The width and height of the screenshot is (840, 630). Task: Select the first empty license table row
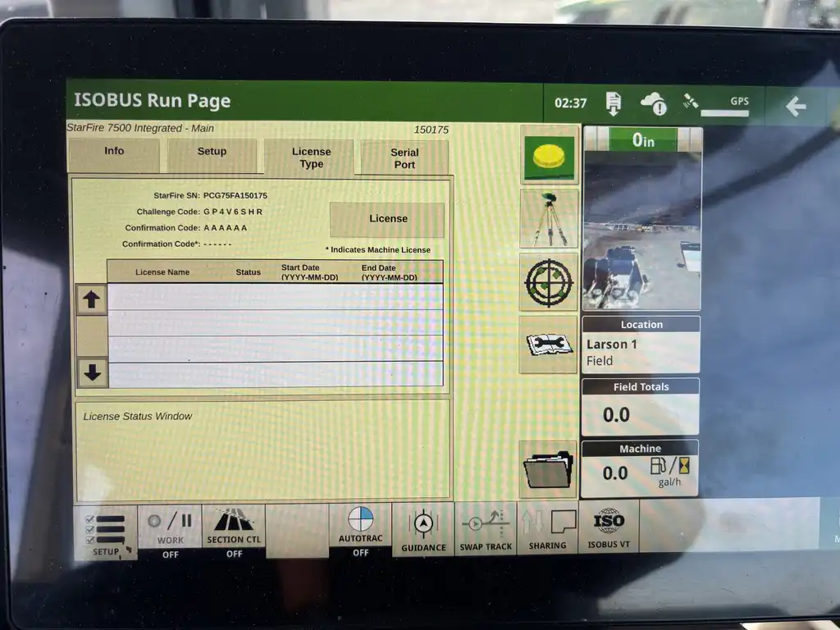(276, 296)
